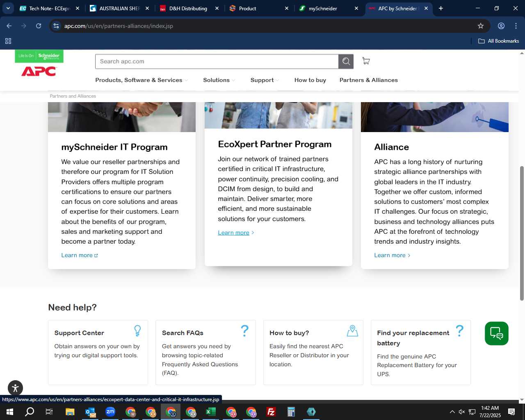Click the Partners and Alliances breadcrumb
525x420 pixels.
(x=73, y=96)
